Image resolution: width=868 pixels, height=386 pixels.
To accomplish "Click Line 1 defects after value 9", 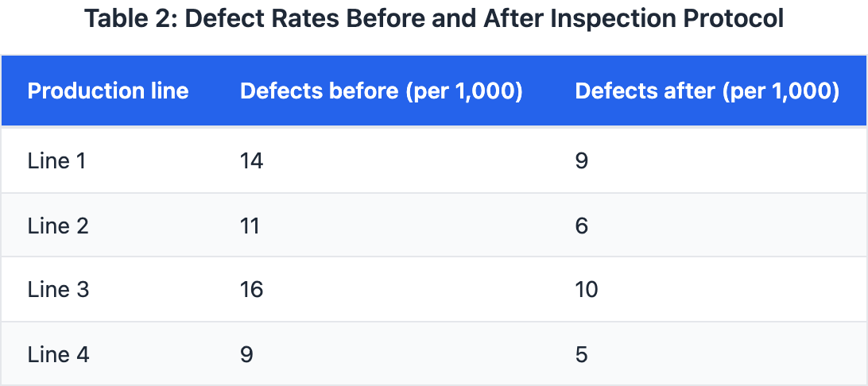I will pos(582,161).
